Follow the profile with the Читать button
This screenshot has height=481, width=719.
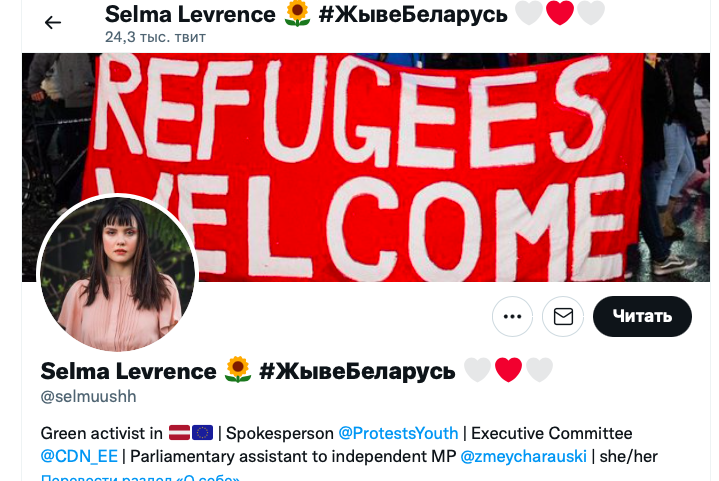click(642, 316)
